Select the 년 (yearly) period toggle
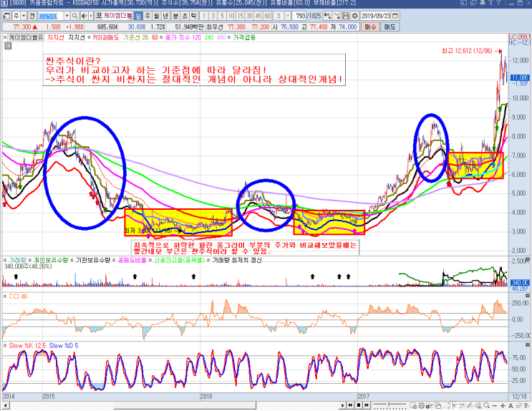This screenshot has height=411, width=532. tap(165, 16)
